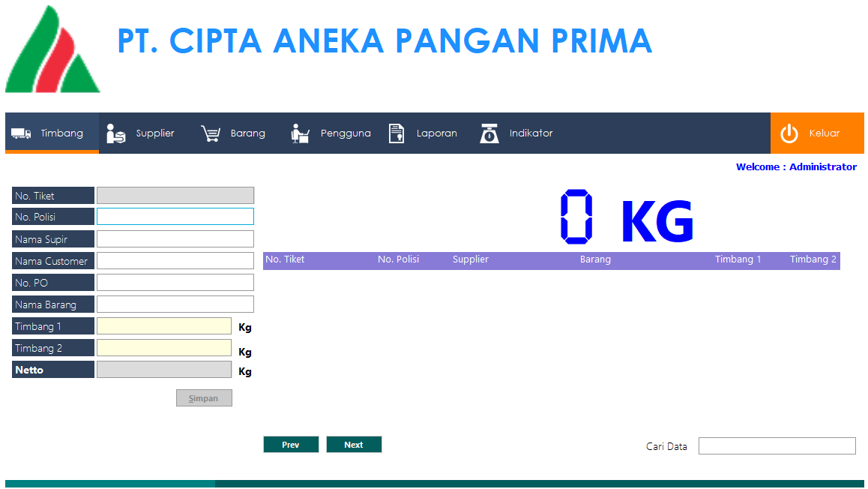Click the Cari Data search box
The width and height of the screenshot is (868, 489).
point(777,445)
